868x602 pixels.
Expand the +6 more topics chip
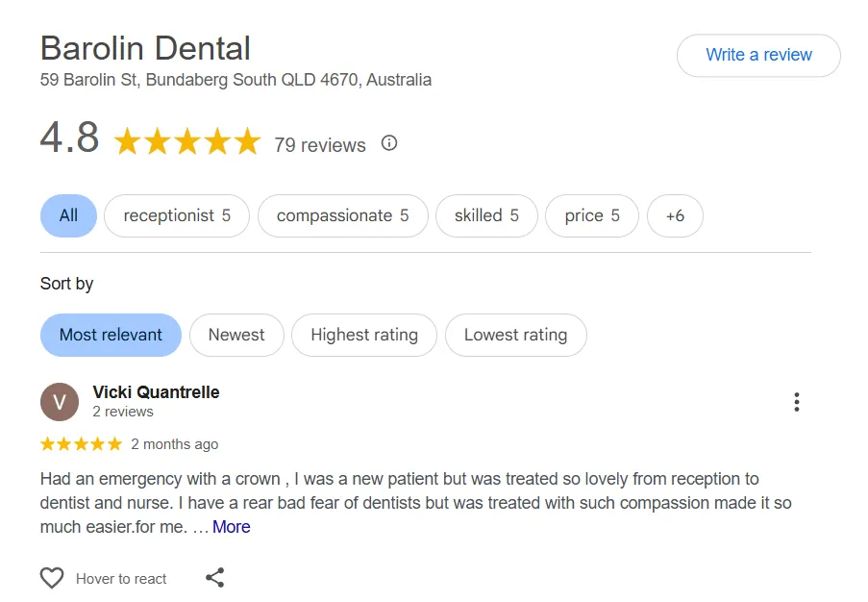[675, 215]
